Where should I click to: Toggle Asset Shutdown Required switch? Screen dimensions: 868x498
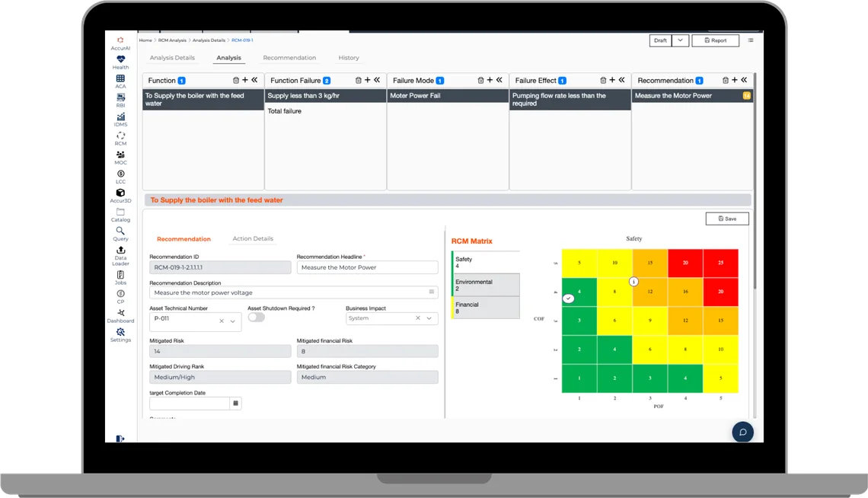coord(257,318)
